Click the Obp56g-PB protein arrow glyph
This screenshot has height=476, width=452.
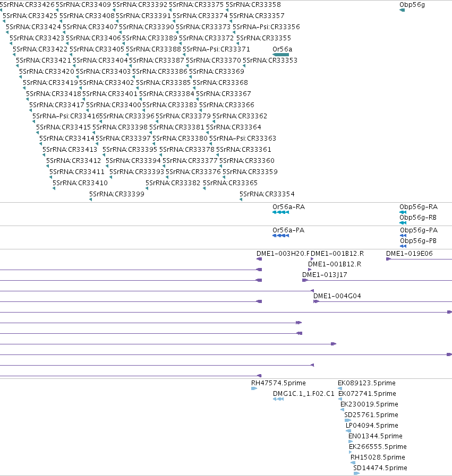point(403,246)
